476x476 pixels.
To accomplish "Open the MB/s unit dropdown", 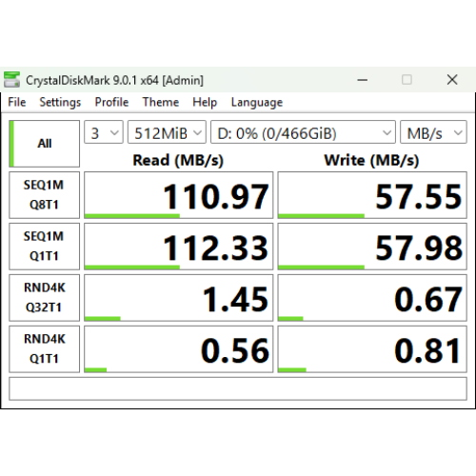I will pos(433,132).
